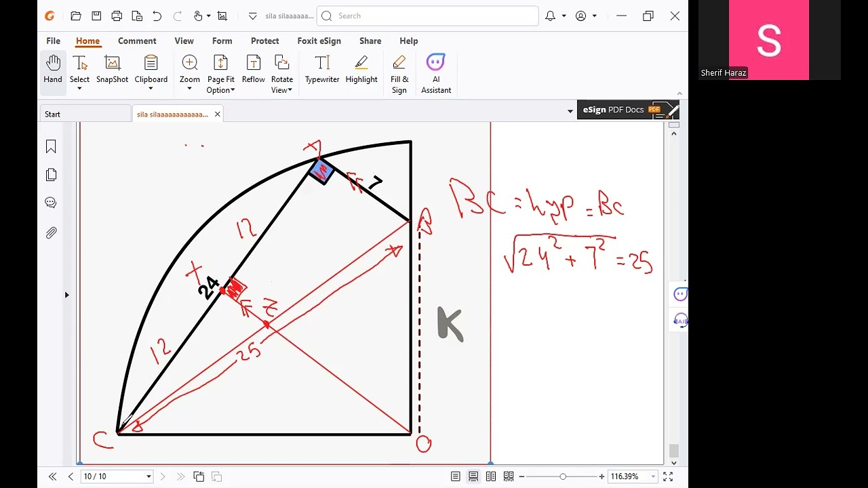The width and height of the screenshot is (868, 488).
Task: Open Fill & Sign
Action: point(399,74)
